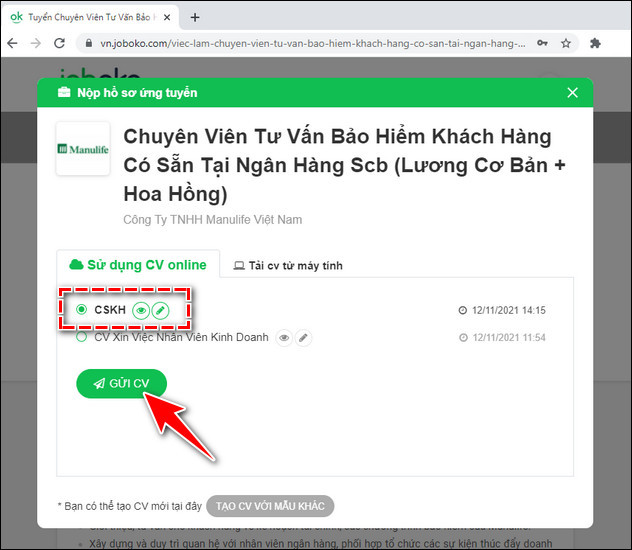Preview the CSKH CV with eye icon

tap(141, 311)
